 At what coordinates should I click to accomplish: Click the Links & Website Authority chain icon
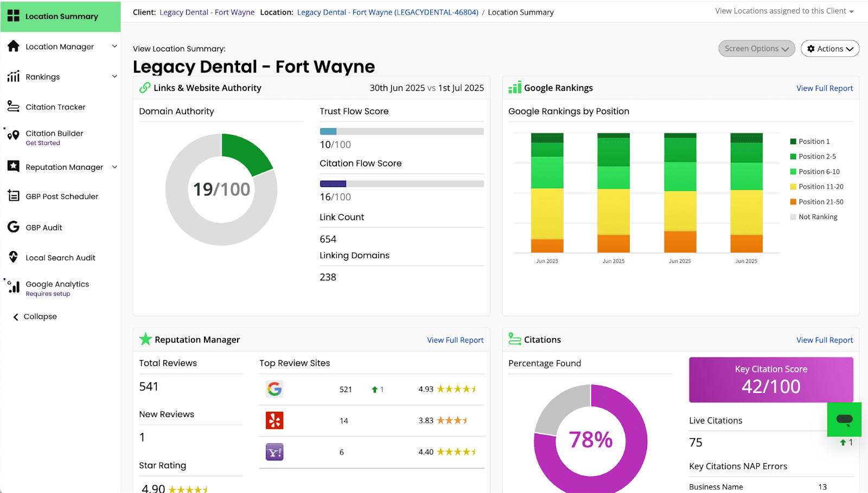(145, 87)
